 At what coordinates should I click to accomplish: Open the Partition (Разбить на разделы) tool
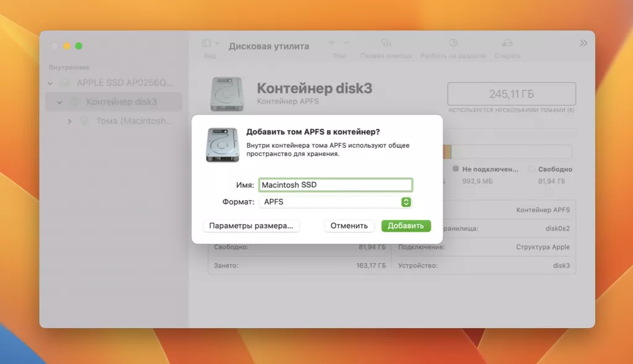click(452, 43)
